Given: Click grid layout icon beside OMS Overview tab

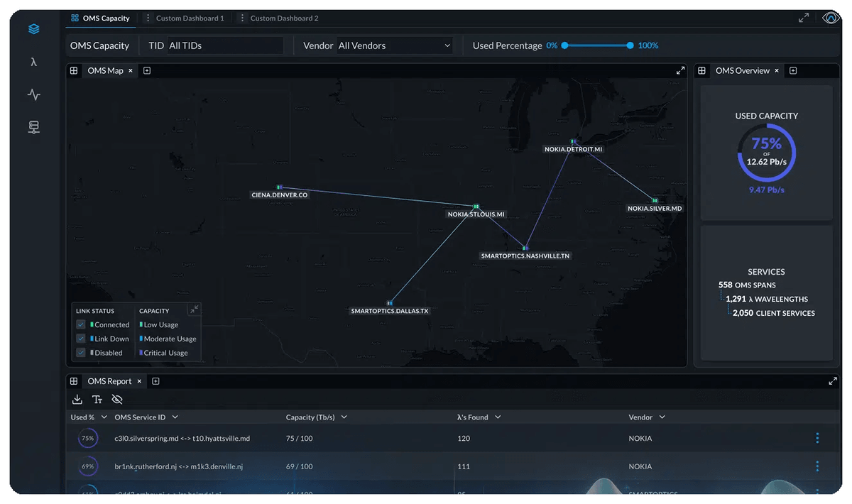Looking at the screenshot, I should point(701,70).
